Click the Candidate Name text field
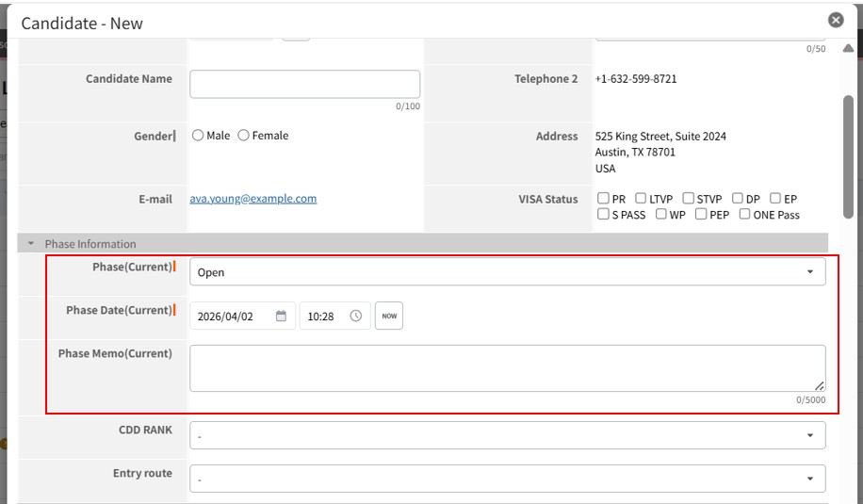 click(304, 84)
